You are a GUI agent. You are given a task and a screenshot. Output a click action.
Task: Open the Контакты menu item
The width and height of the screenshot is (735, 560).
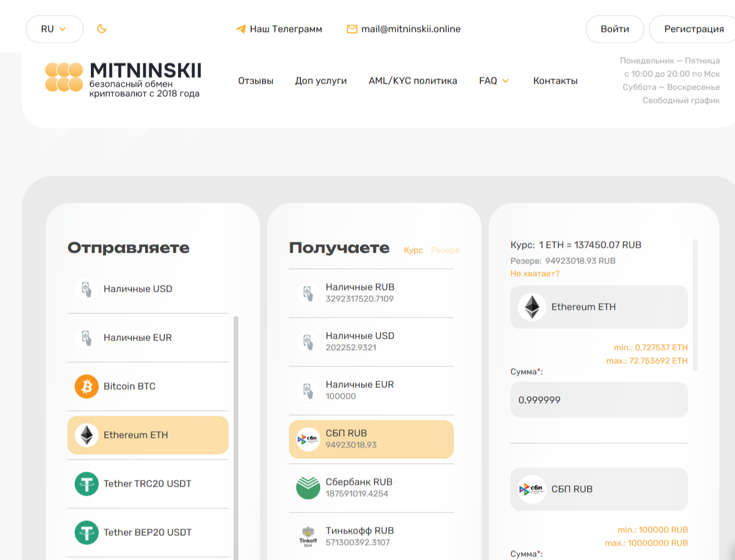556,81
